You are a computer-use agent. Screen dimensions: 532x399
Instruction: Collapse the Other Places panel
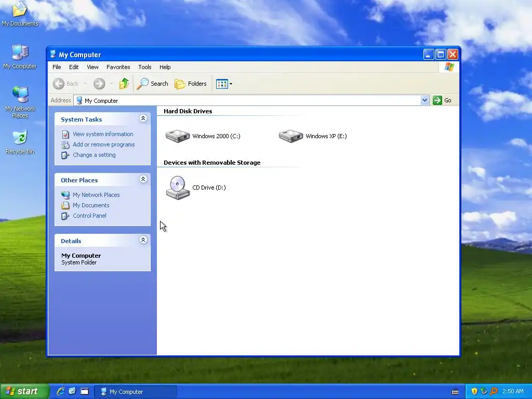[143, 179]
